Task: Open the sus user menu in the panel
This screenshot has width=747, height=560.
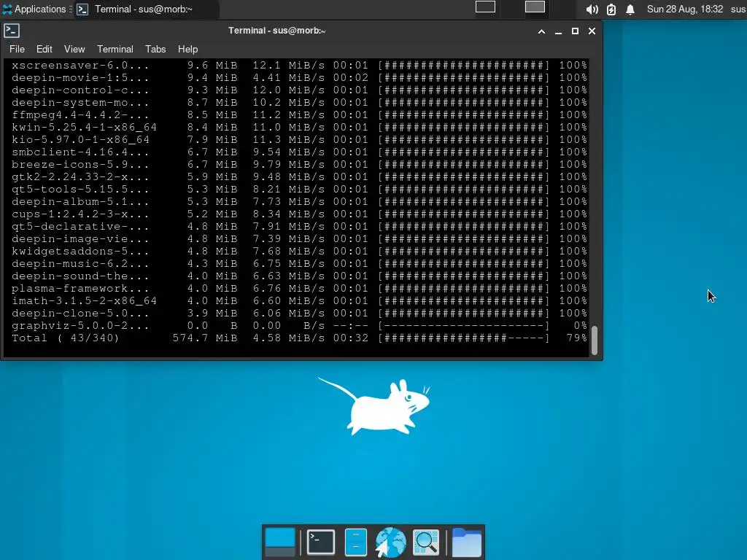Action: [738, 9]
